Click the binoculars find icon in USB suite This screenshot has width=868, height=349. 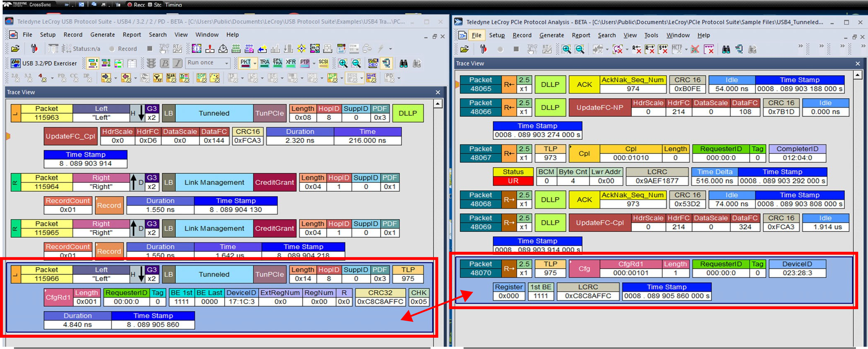[x=403, y=63]
